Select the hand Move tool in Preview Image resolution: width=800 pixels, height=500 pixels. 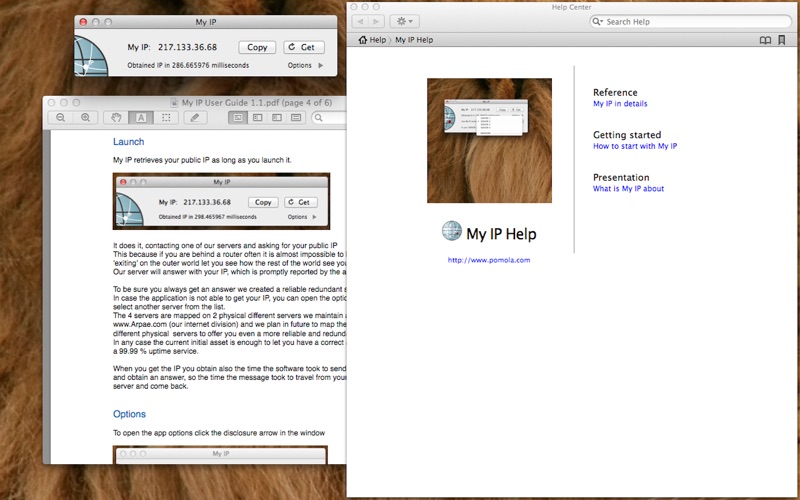point(117,118)
